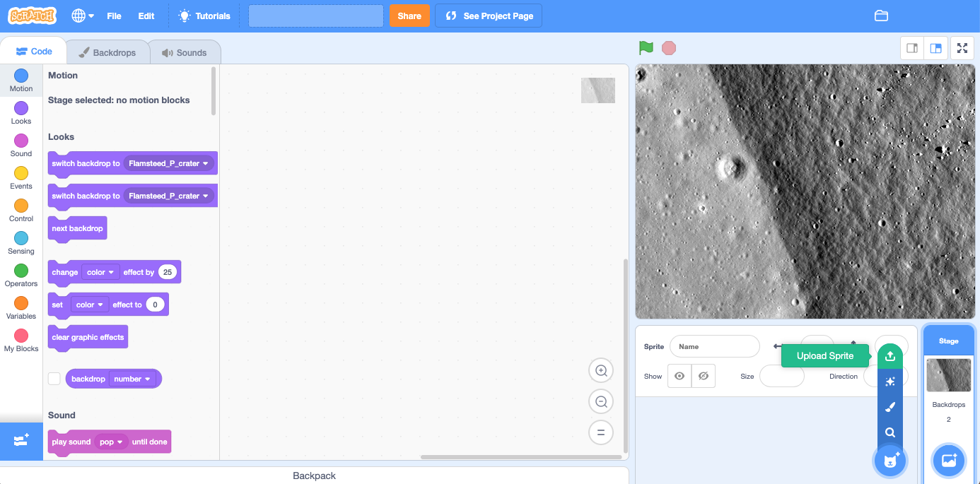
Task: Click the workspace vertical scrollbar
Action: point(625,355)
